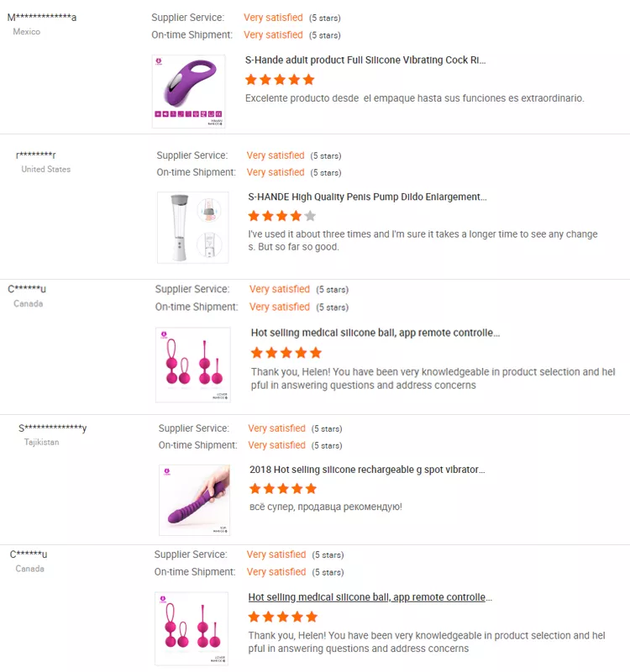Click the underlined "Hot selling medical silicone ball" link

370,597
